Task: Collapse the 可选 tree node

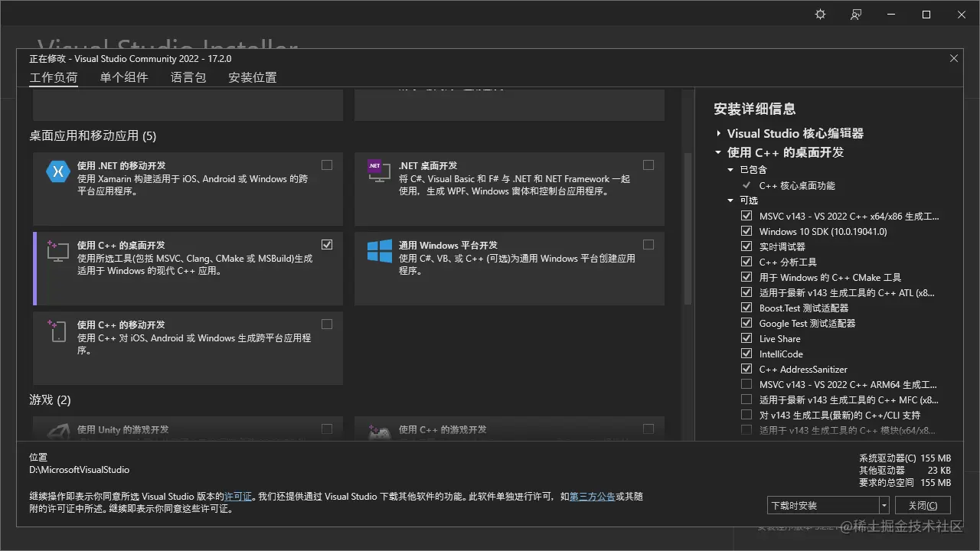Action: tap(731, 201)
